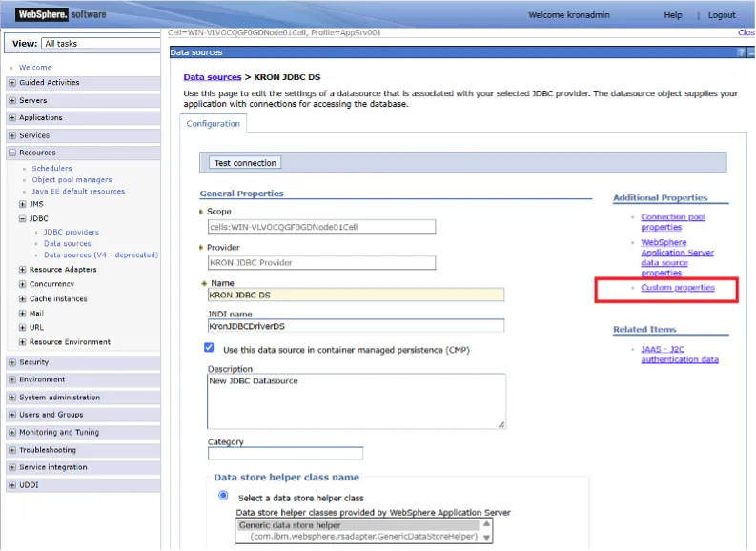This screenshot has height=551, width=756.
Task: Open Object pool managers link
Action: click(x=72, y=180)
